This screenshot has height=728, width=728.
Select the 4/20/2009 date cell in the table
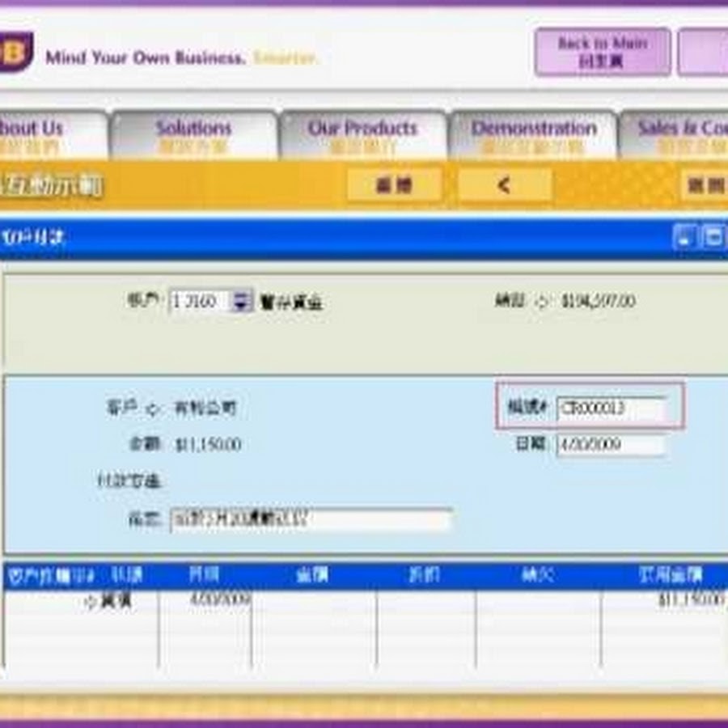[x=220, y=599]
